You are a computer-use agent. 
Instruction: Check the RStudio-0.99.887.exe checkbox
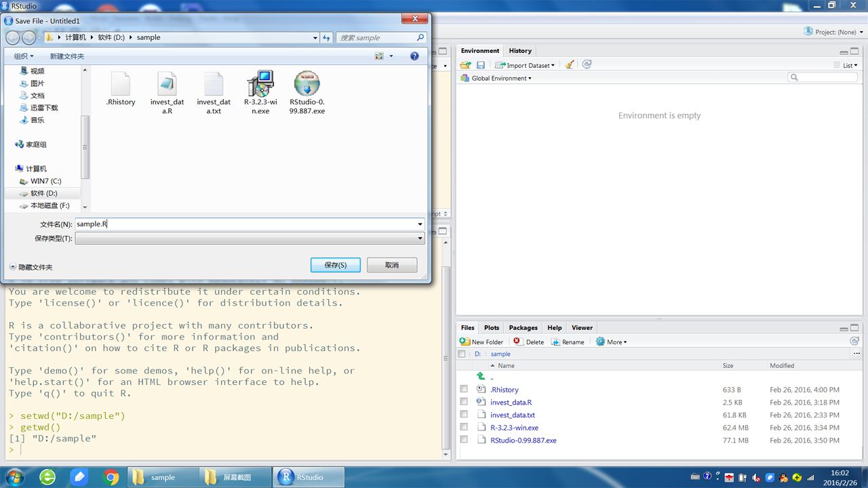464,440
